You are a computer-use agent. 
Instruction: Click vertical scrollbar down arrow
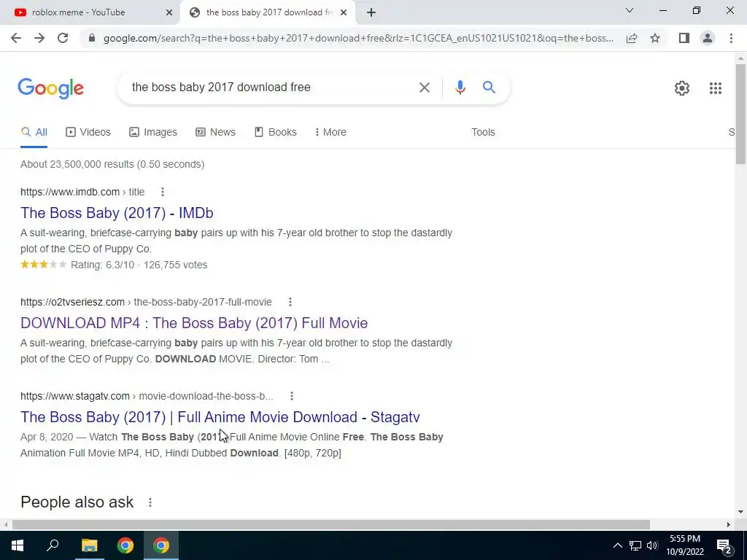click(740, 513)
